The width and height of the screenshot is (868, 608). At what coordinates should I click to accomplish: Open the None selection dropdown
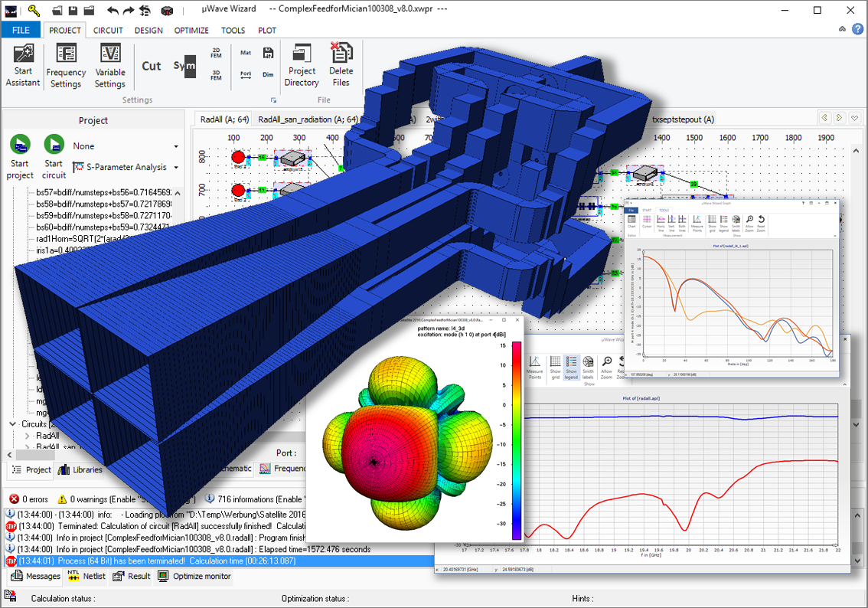(x=126, y=146)
